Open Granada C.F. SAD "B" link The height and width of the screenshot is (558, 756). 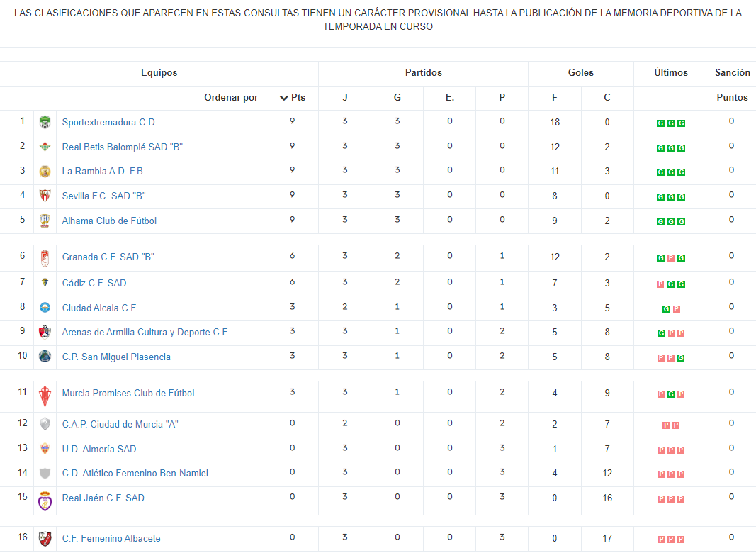[108, 257]
